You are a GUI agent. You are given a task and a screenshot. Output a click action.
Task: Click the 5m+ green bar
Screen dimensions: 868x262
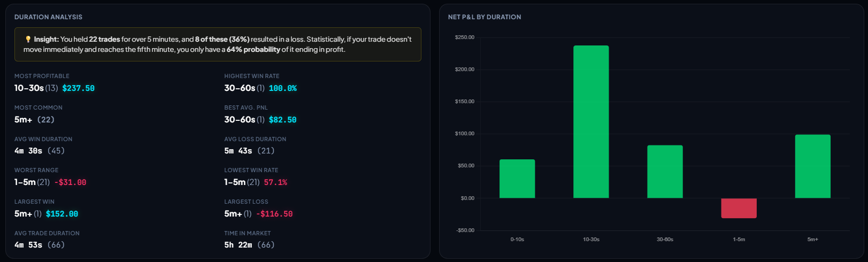point(812,166)
